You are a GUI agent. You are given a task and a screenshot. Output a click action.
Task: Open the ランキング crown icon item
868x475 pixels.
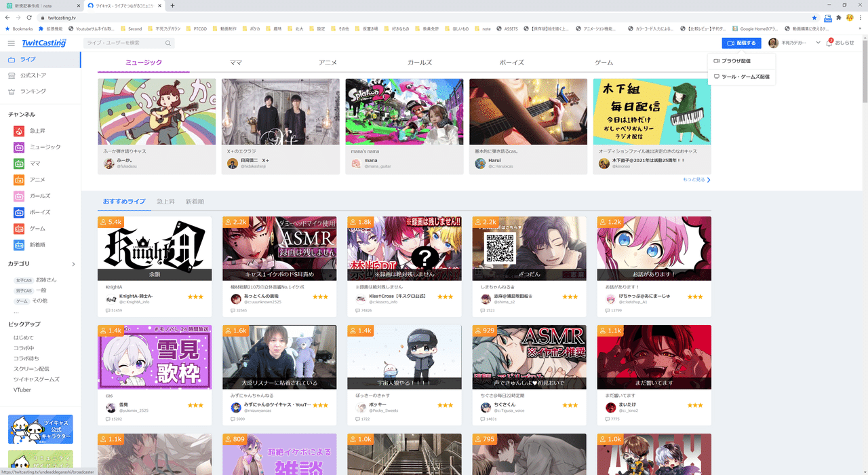(12, 91)
